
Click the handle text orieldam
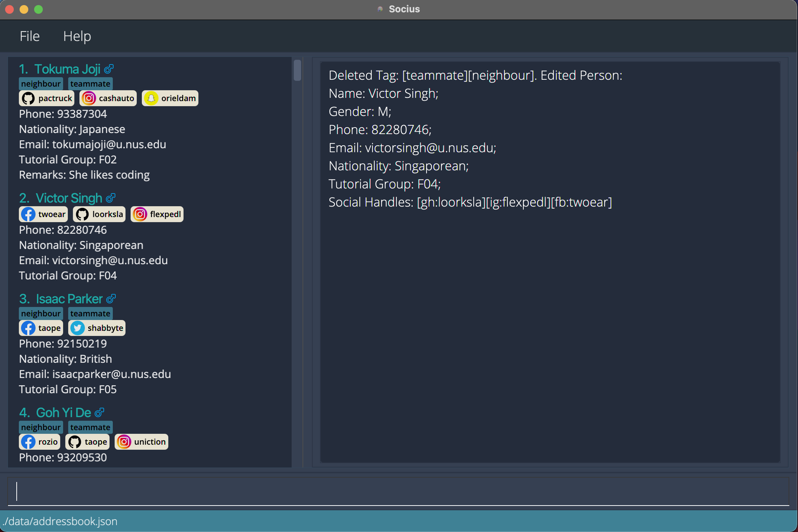coord(178,98)
